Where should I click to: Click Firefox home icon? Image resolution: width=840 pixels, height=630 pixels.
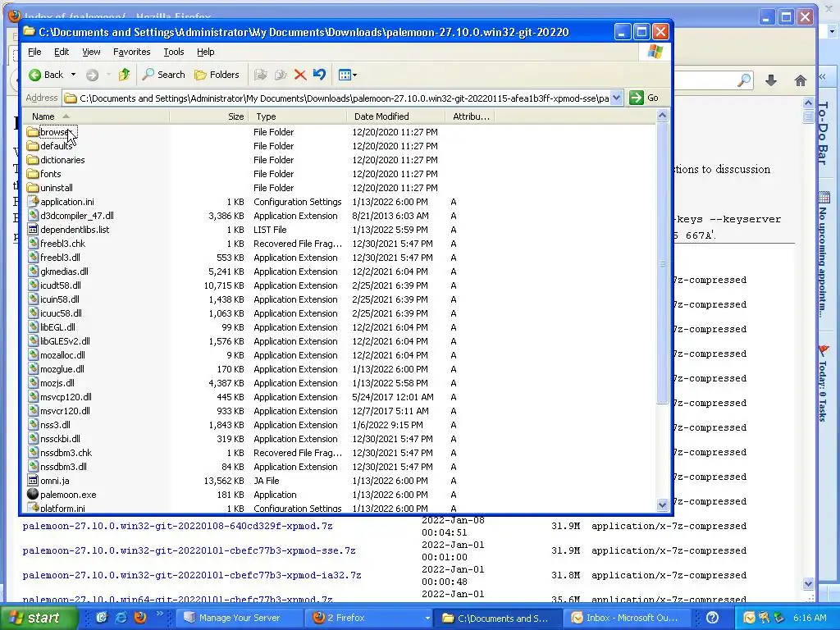(x=801, y=80)
